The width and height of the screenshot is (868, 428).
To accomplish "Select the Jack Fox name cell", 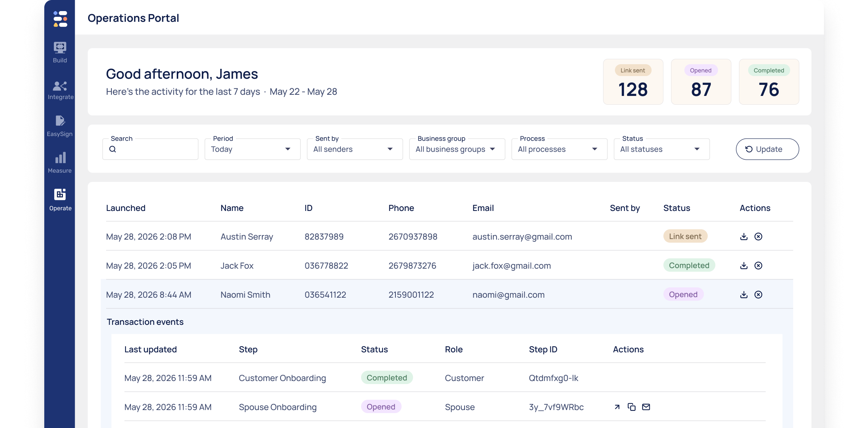I will tap(237, 266).
